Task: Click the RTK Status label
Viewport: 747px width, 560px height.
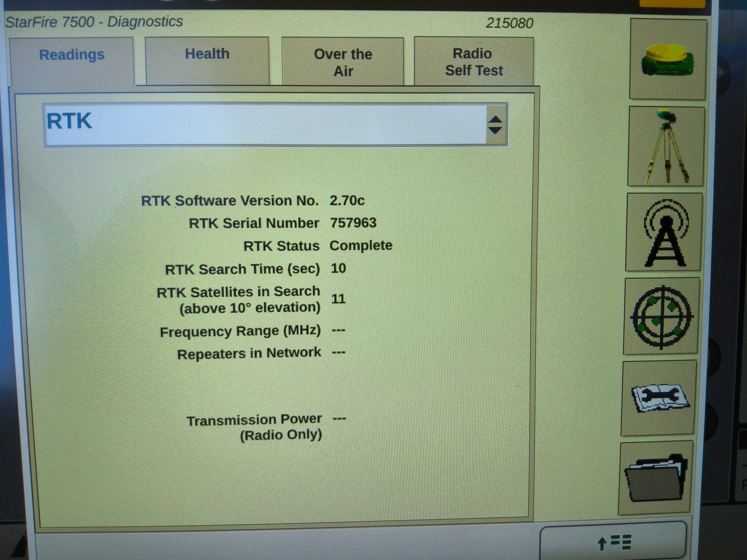Action: 281,246
